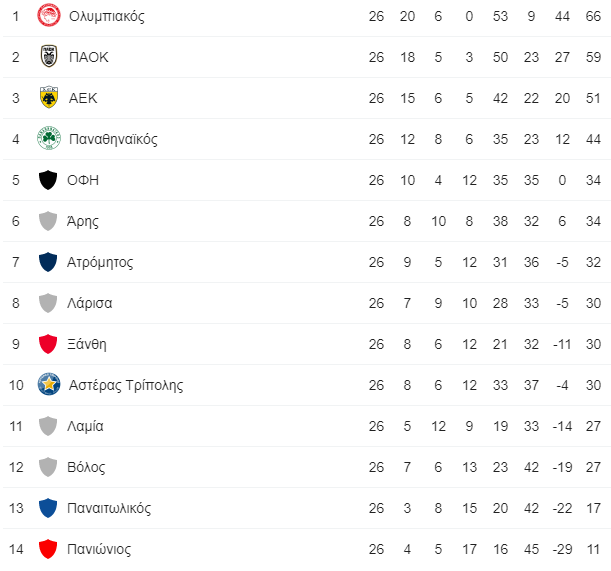
Task: Click the gray Άρης placeholder shield
Action: pos(48,221)
